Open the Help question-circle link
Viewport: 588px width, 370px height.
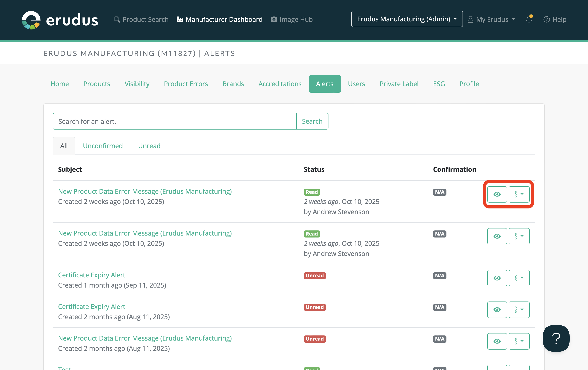(546, 19)
